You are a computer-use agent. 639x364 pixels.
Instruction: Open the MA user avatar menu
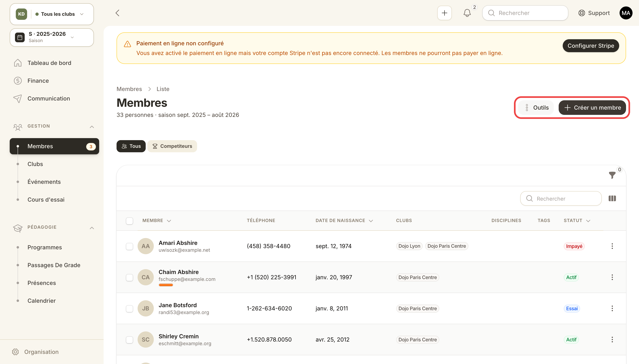[x=626, y=13]
